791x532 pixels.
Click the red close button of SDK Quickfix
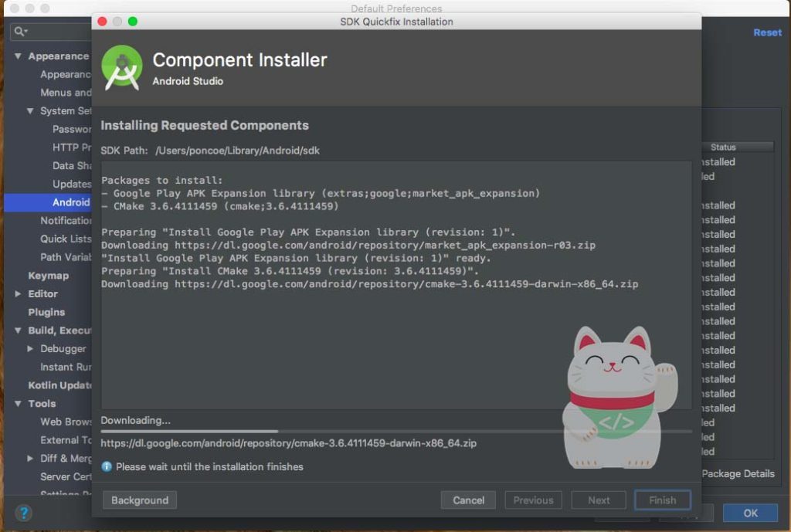tap(102, 22)
